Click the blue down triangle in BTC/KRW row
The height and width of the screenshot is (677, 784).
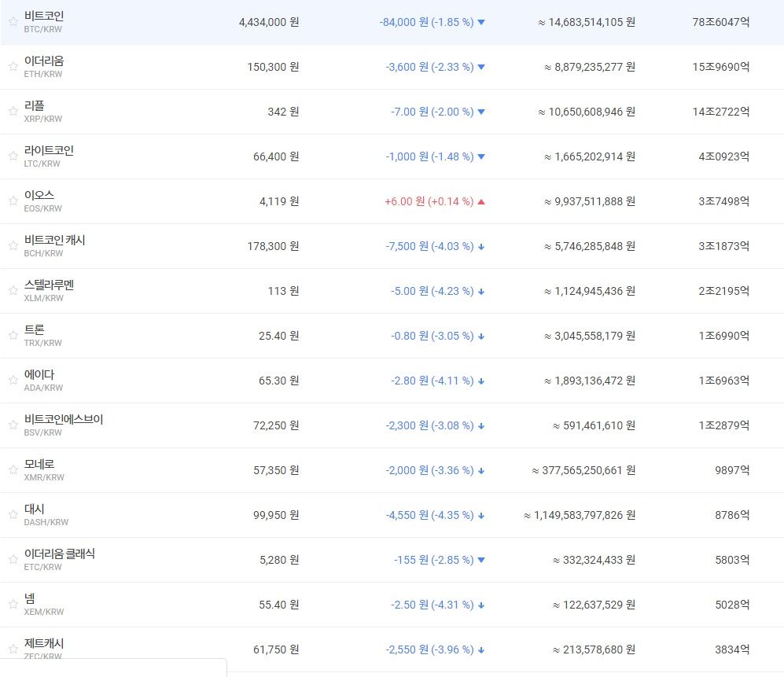pos(481,22)
